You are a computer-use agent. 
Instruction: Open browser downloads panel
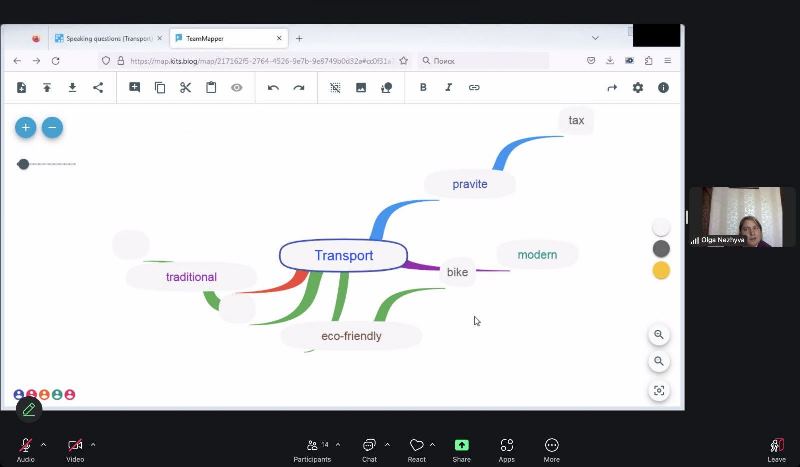610,61
